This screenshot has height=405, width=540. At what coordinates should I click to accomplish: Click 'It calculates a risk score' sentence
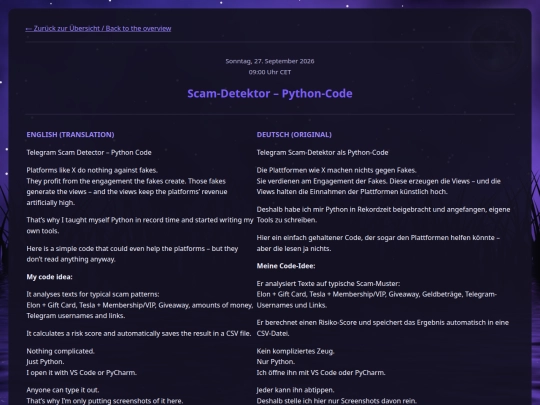[x=139, y=334]
